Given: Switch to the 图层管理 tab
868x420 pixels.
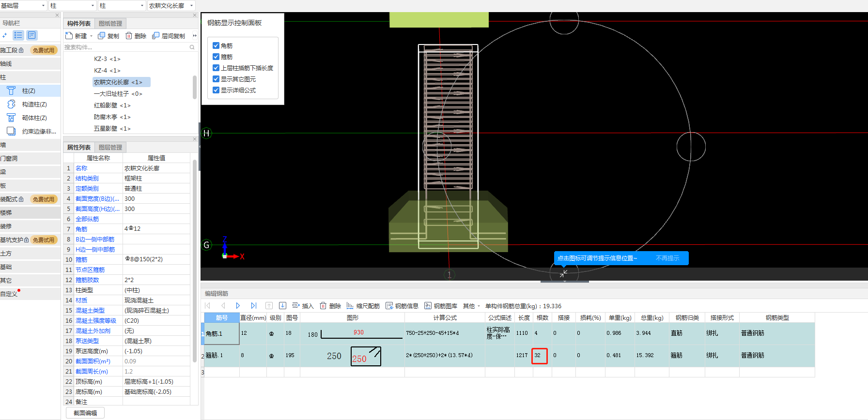Looking at the screenshot, I should 110,148.
